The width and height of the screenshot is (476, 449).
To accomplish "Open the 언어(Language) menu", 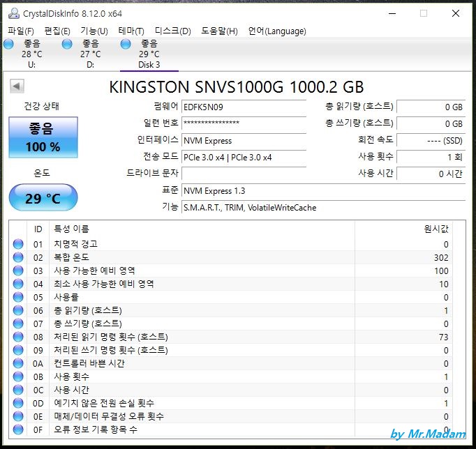I will point(277,31).
